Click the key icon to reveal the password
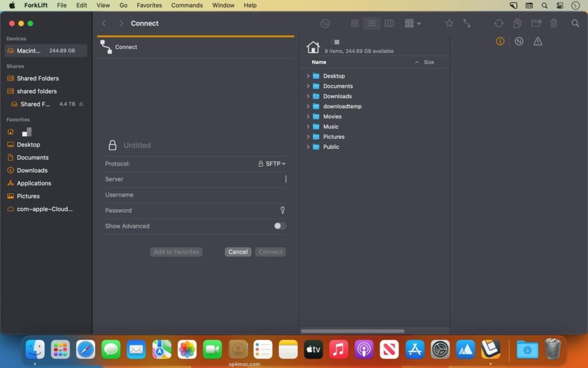Image resolution: width=588 pixels, height=368 pixels. point(282,210)
